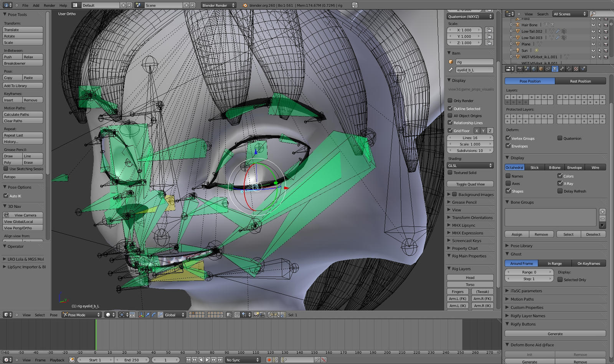Disable Outline Selected checkbox

450,109
